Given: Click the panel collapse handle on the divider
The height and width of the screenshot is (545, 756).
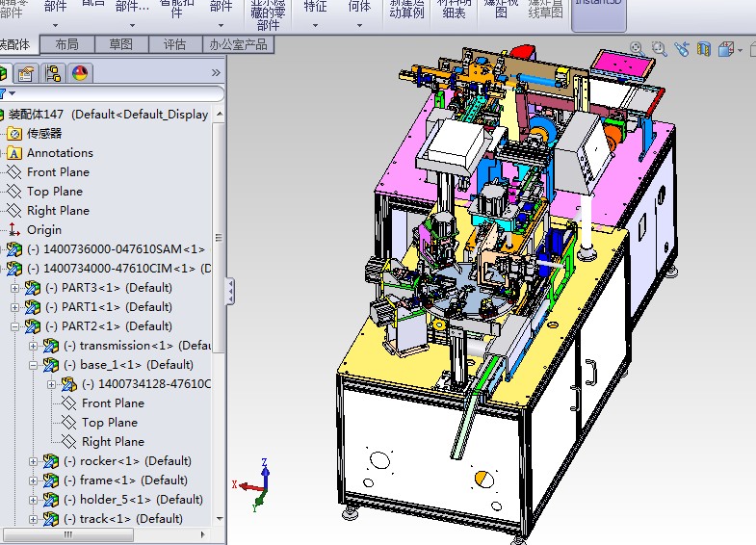Looking at the screenshot, I should tap(231, 292).
